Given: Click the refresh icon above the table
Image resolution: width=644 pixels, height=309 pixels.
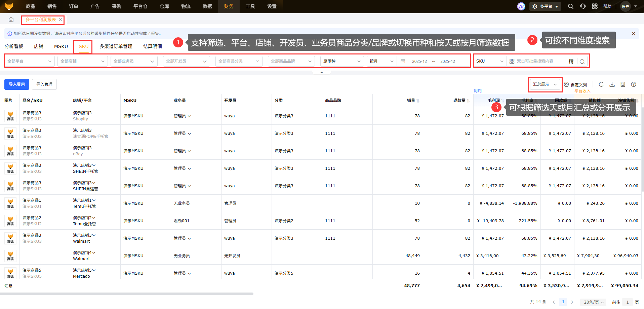Looking at the screenshot, I should (601, 84).
